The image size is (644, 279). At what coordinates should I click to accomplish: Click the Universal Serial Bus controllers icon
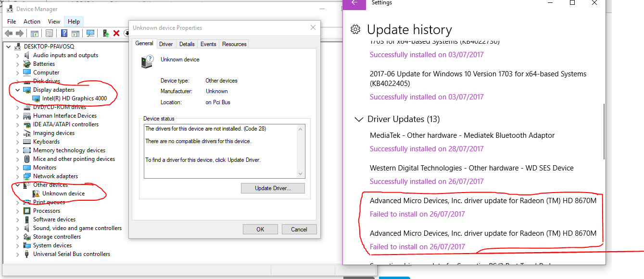tap(27, 254)
